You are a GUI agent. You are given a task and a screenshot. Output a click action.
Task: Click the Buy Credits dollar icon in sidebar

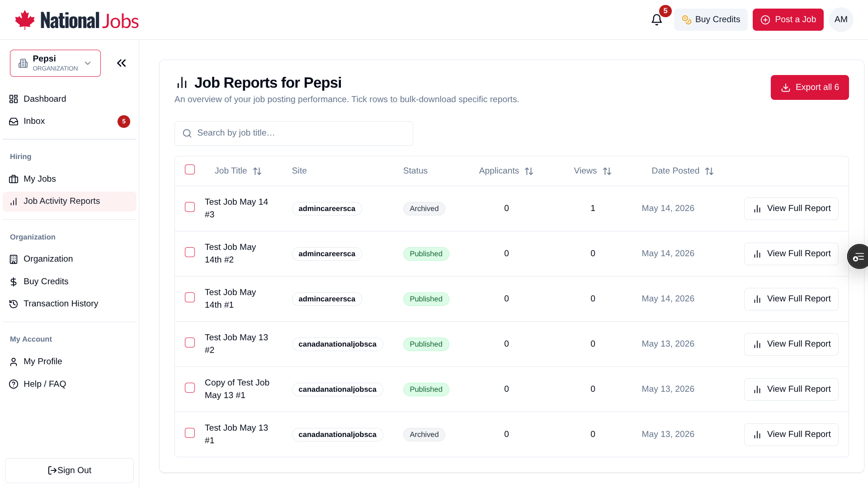[x=14, y=282]
